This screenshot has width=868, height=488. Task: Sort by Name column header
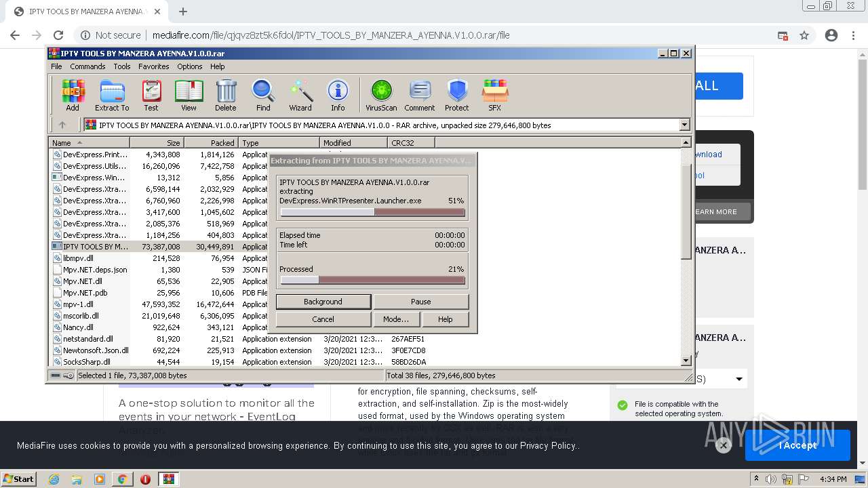pyautogui.click(x=89, y=142)
